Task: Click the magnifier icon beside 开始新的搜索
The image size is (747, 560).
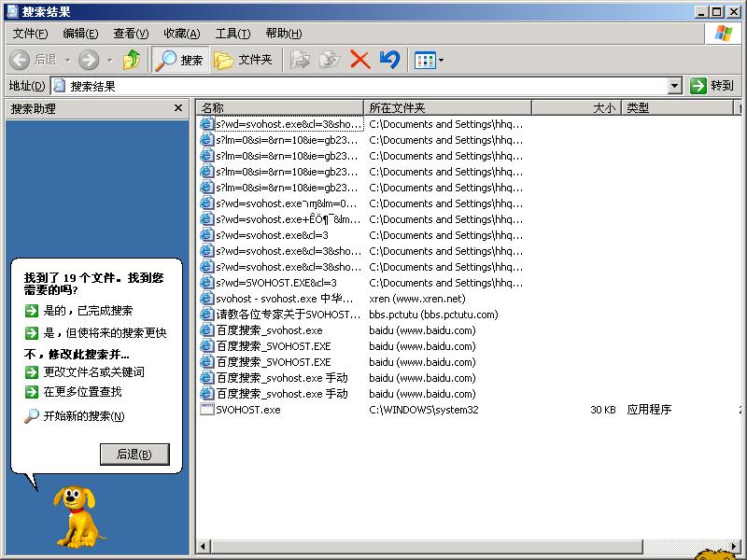Action: pos(32,415)
